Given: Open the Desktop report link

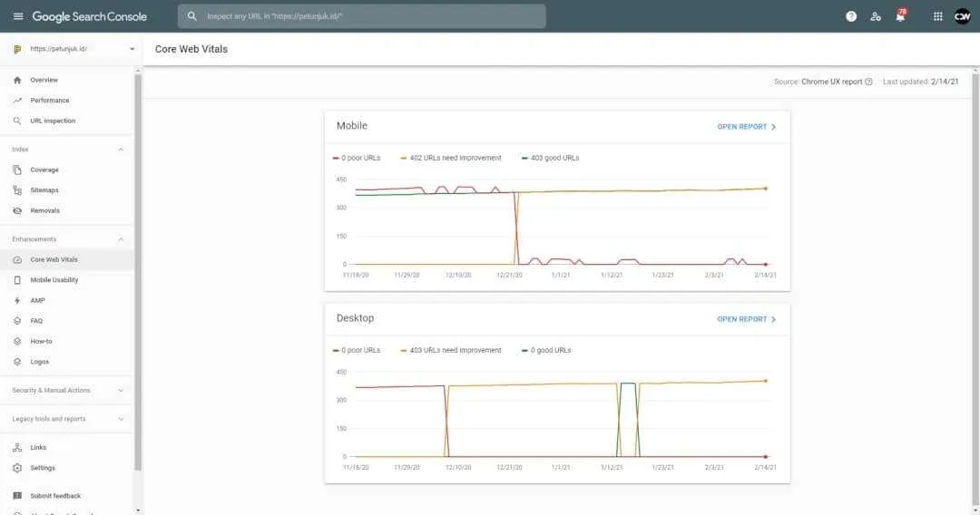Looking at the screenshot, I should point(746,319).
